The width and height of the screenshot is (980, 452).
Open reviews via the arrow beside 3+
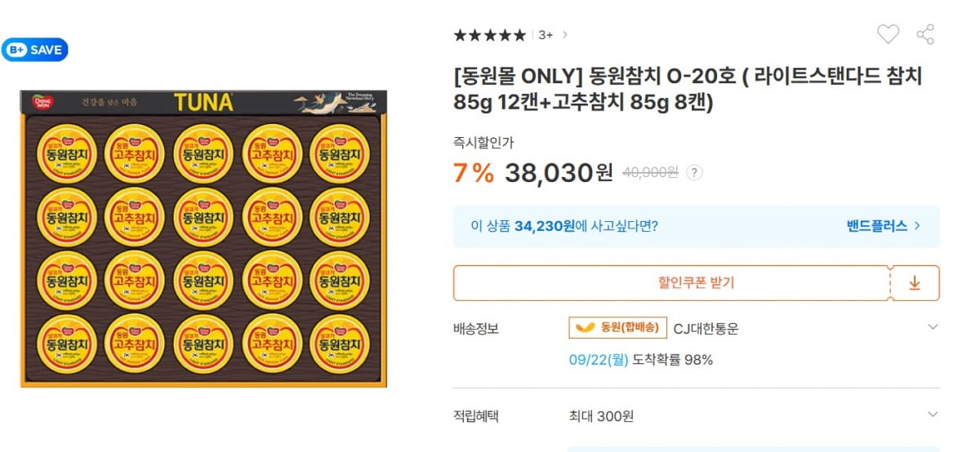click(x=565, y=35)
